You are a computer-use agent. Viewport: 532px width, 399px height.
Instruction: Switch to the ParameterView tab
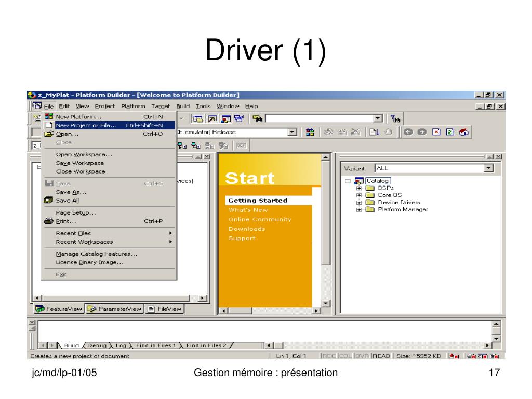(114, 309)
